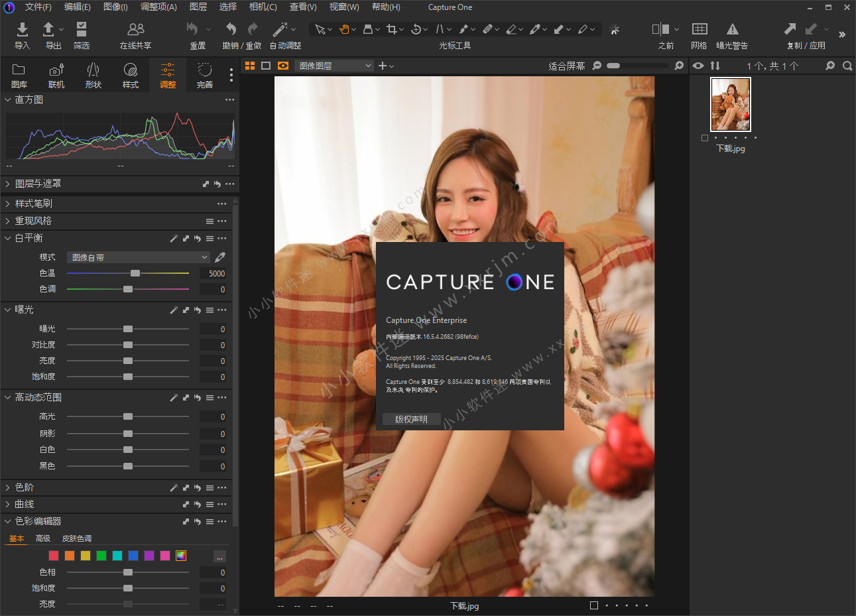Viewport: 856px width, 616px height.
Task: Open the Styles (样式) tool tab
Action: pos(131,75)
